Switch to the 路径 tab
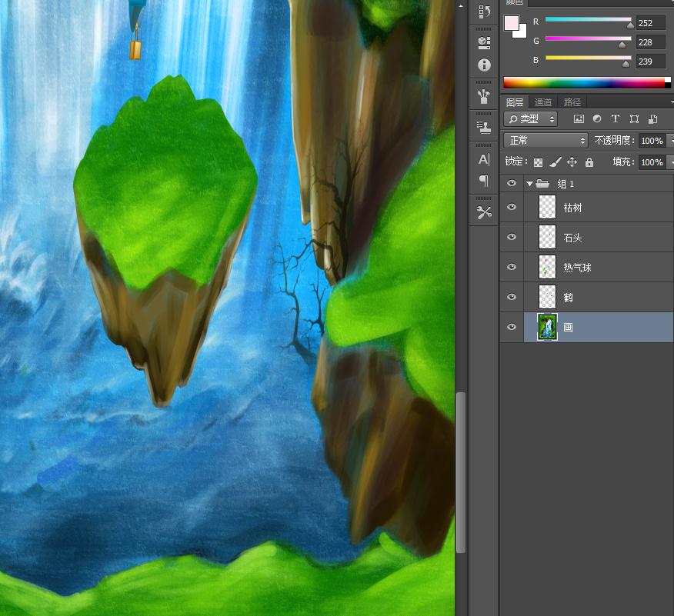Screen dimensions: 674x616 click(572, 102)
